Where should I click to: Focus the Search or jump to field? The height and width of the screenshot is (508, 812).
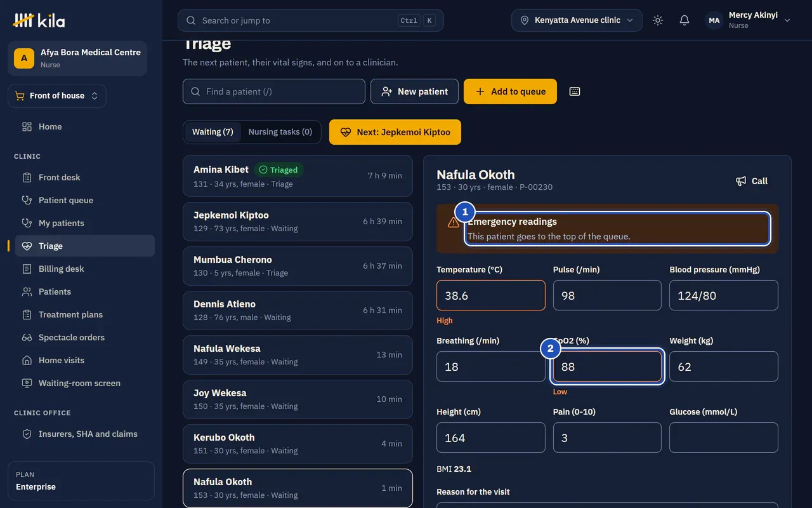tap(311, 20)
